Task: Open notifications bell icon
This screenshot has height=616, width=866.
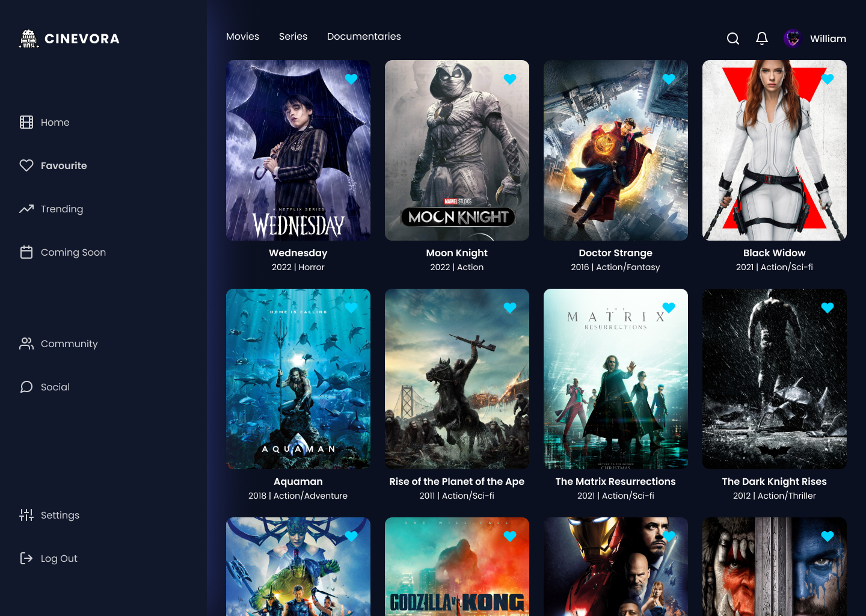Action: tap(762, 38)
